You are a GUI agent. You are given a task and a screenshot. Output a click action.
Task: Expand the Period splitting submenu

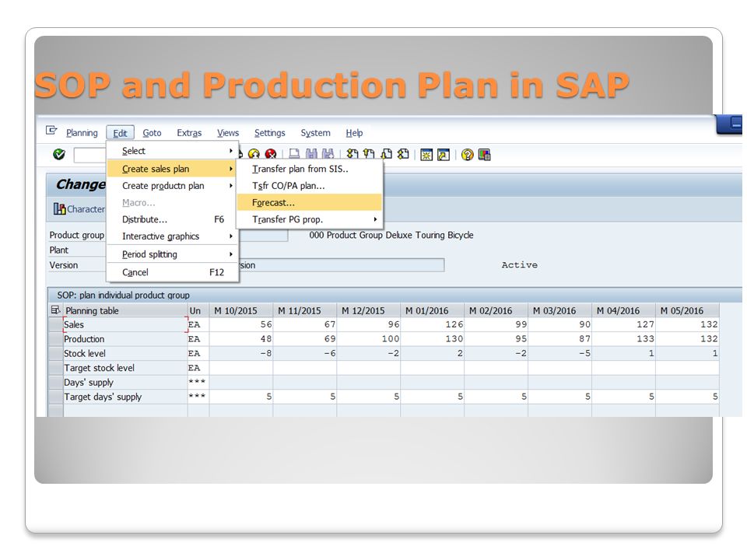[x=172, y=254]
